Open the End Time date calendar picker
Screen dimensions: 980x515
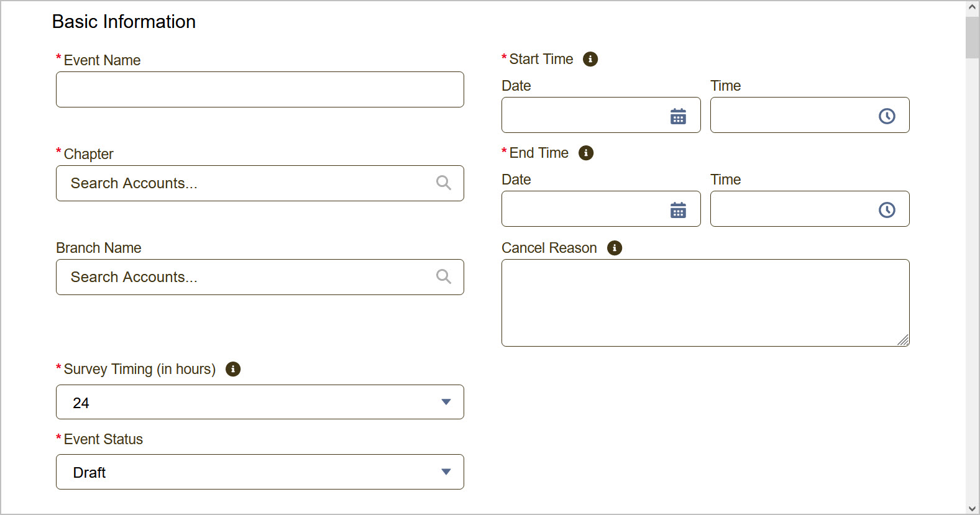678,210
